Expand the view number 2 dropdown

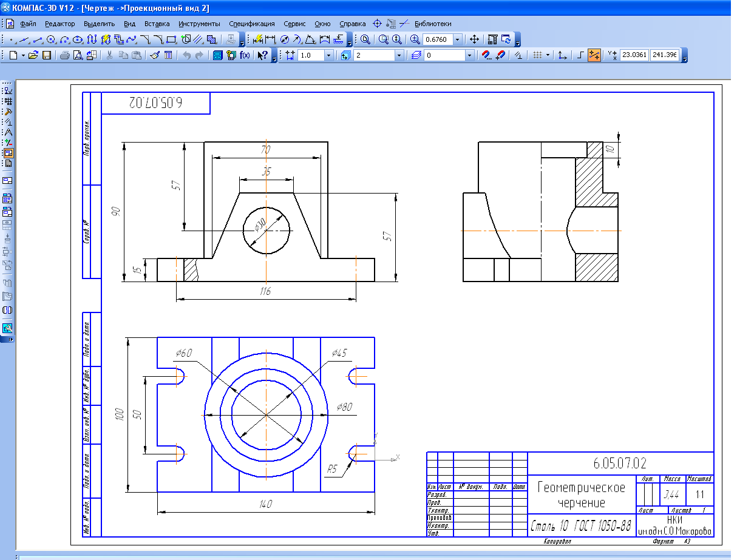[399, 55]
